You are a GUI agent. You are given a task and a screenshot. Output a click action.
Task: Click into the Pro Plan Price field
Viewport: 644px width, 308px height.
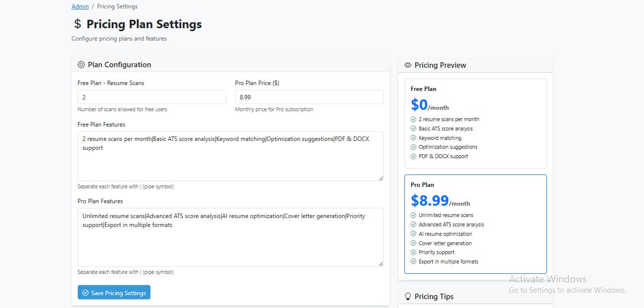point(309,97)
